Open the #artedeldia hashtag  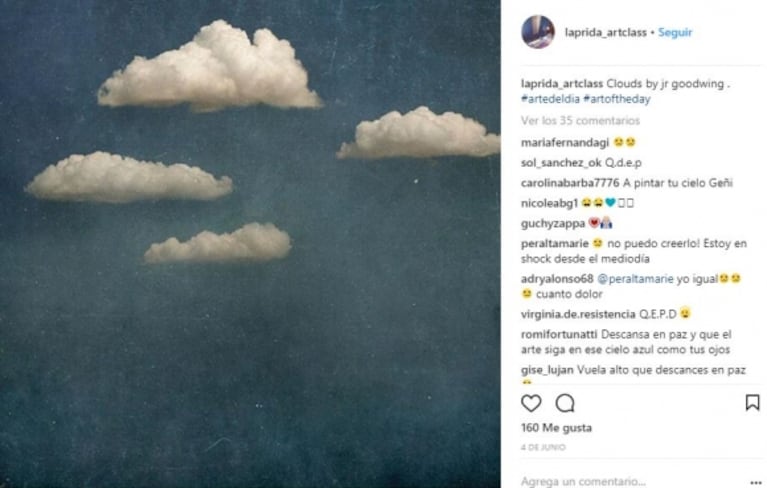tap(550, 100)
